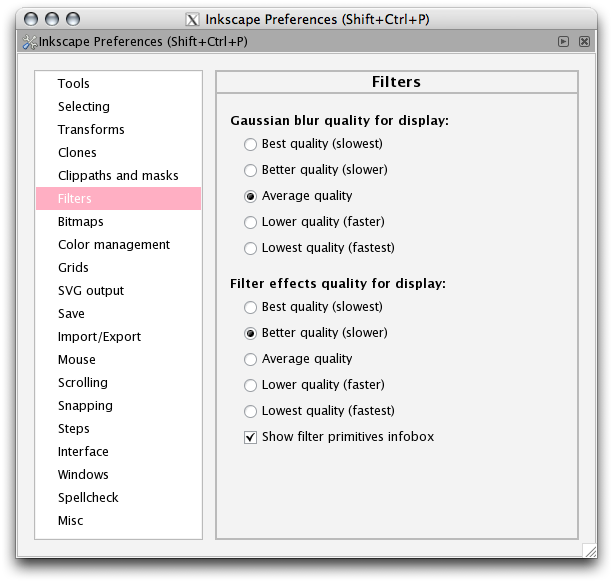Viewport: 613px width, 582px height.
Task: Select Filter effects Average quality
Action: pos(298,359)
